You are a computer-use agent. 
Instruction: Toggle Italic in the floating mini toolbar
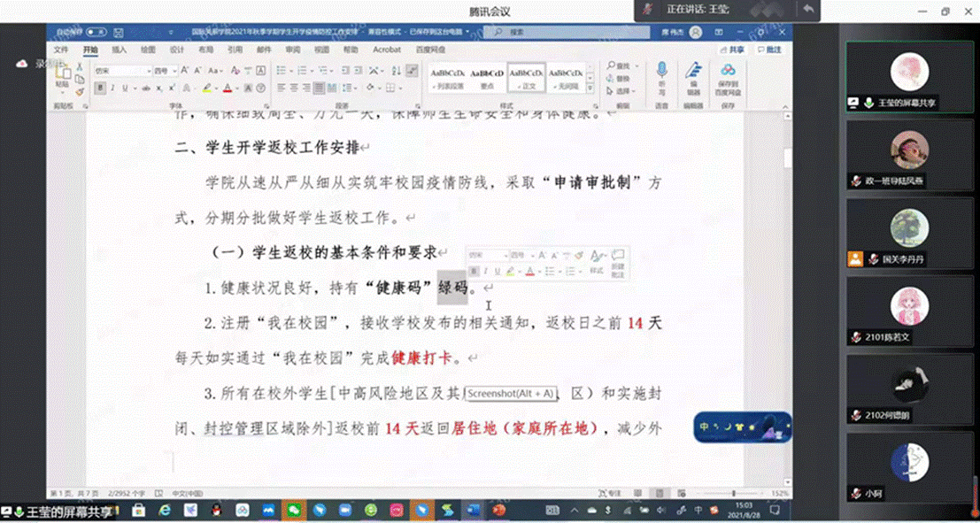pos(486,272)
